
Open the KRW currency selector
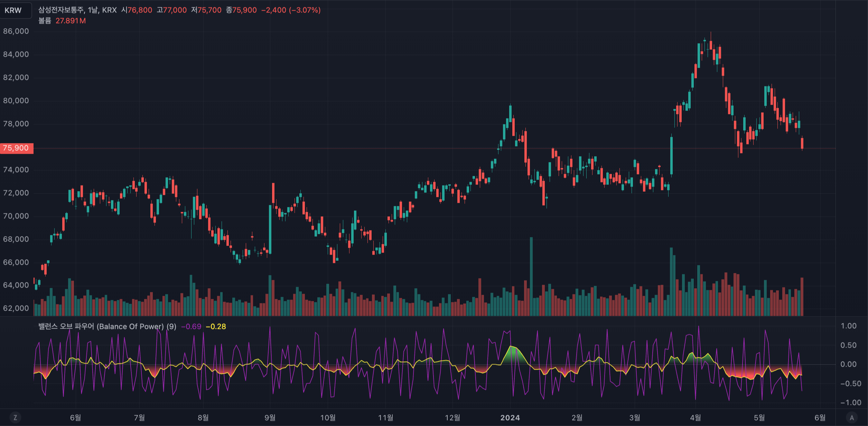click(15, 10)
